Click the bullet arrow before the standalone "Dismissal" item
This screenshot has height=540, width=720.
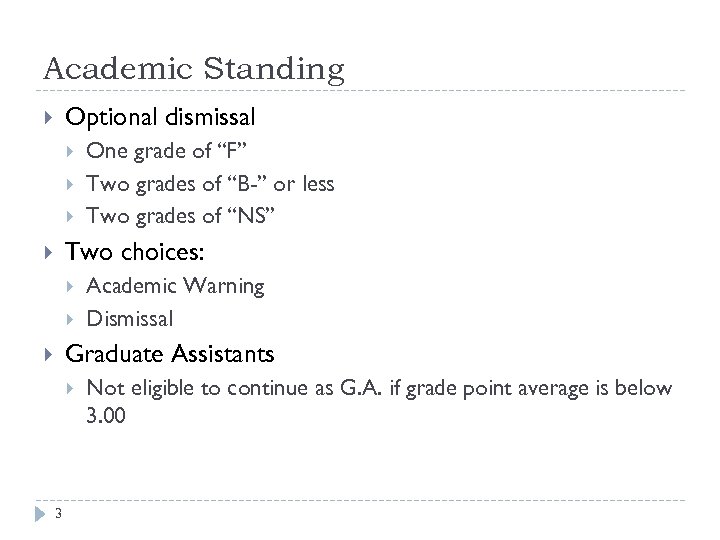point(70,319)
